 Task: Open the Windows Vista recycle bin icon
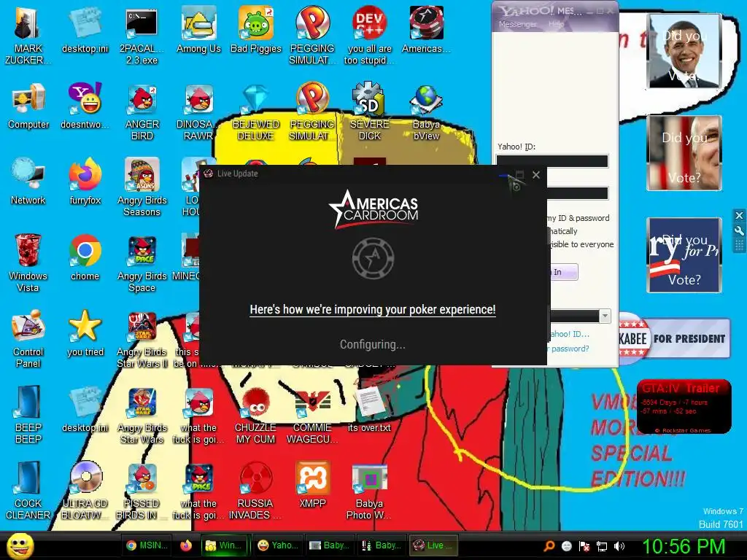28,263
